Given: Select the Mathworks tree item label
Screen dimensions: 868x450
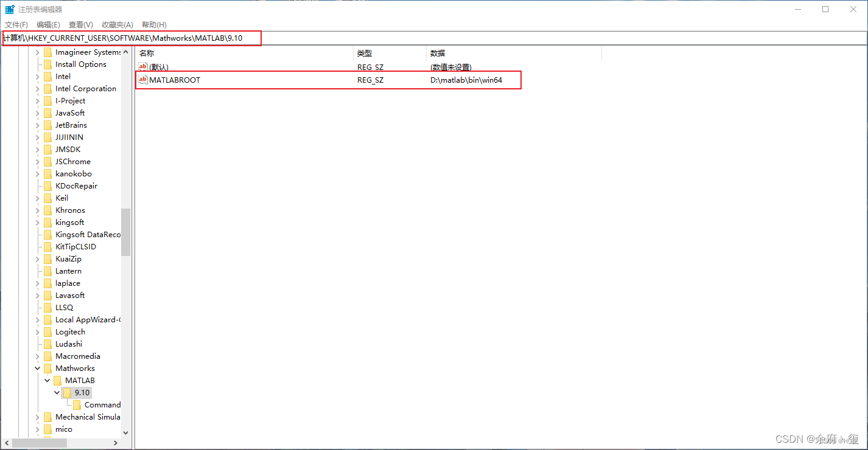Looking at the screenshot, I should click(x=75, y=369).
